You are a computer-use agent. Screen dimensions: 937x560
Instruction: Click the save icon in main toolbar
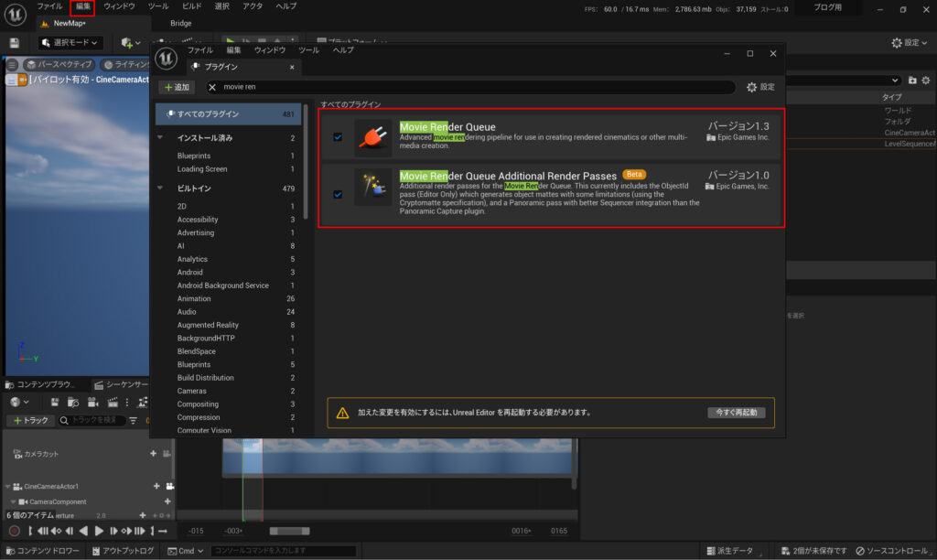(15, 43)
